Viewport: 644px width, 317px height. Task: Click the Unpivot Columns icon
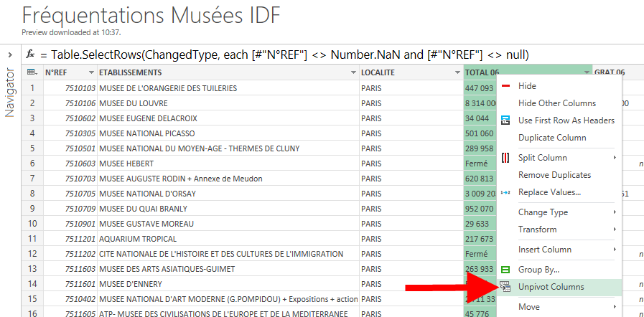(x=505, y=287)
